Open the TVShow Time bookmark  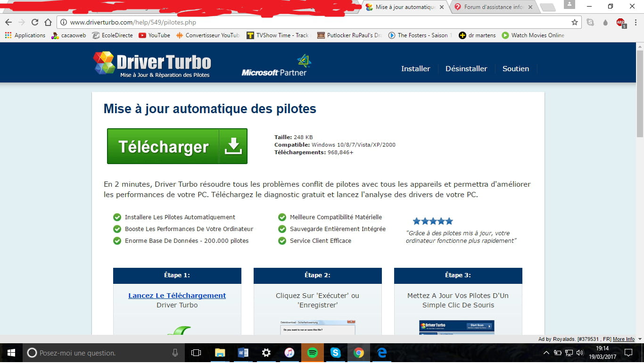point(278,35)
